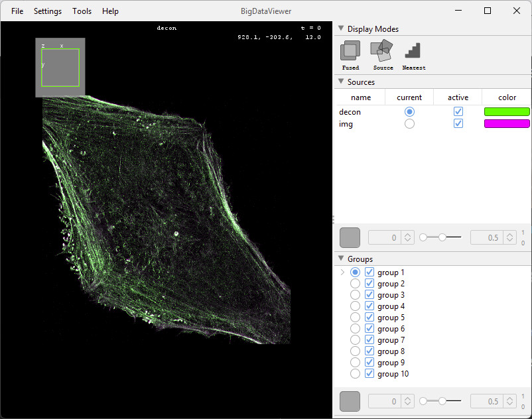The height and width of the screenshot is (419, 532).
Task: Click the orientation overview box in viewer
Action: (60, 67)
